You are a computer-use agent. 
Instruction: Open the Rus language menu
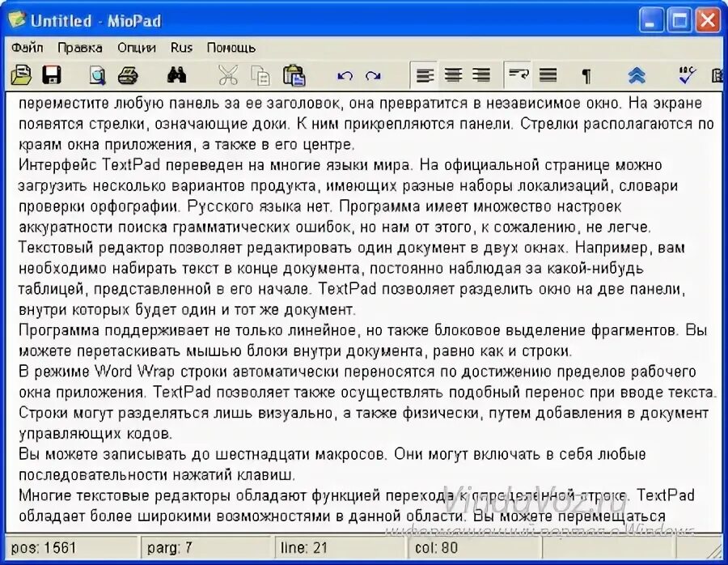click(x=181, y=48)
